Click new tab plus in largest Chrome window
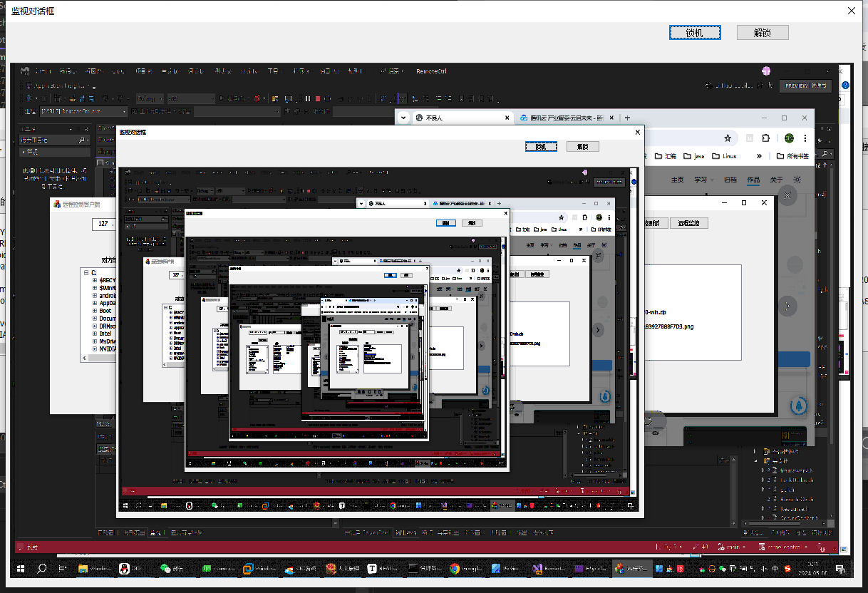This screenshot has width=868, height=593. point(627,118)
